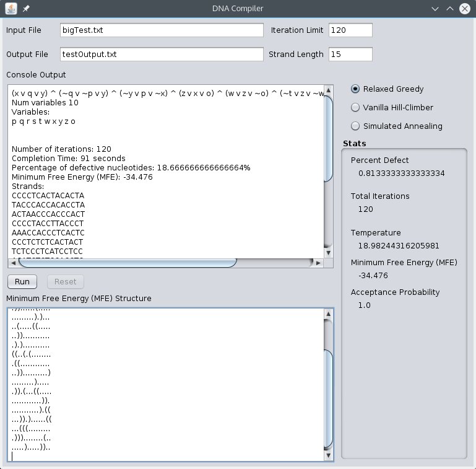Image resolution: width=476 pixels, height=469 pixels.
Task: Click console output scroll right arrow
Action: pyautogui.click(x=318, y=263)
